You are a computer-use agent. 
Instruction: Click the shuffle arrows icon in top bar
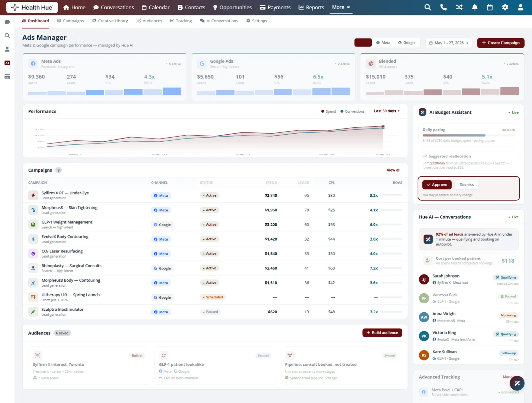(459, 7)
